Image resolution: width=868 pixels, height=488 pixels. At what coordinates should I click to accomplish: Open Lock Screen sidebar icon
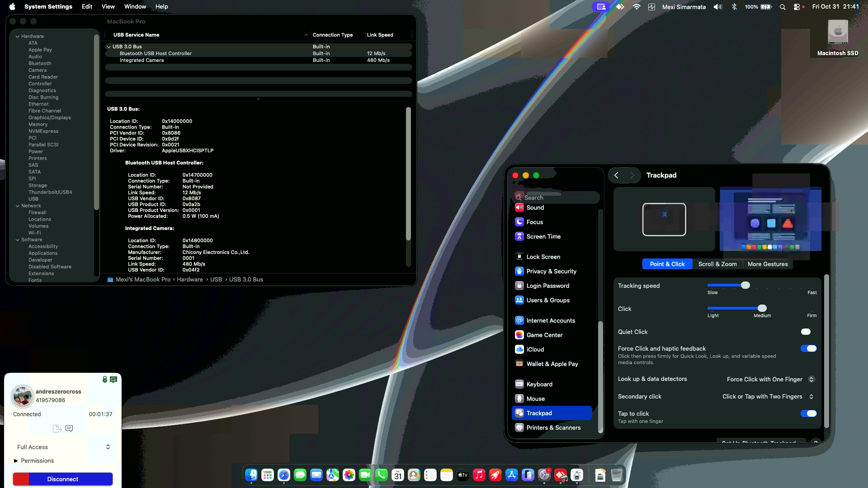[x=519, y=257]
